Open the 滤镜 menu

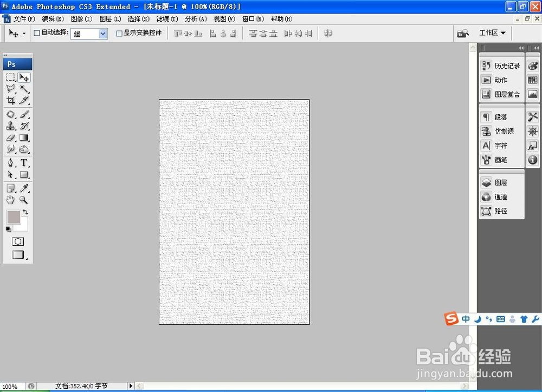coord(167,19)
